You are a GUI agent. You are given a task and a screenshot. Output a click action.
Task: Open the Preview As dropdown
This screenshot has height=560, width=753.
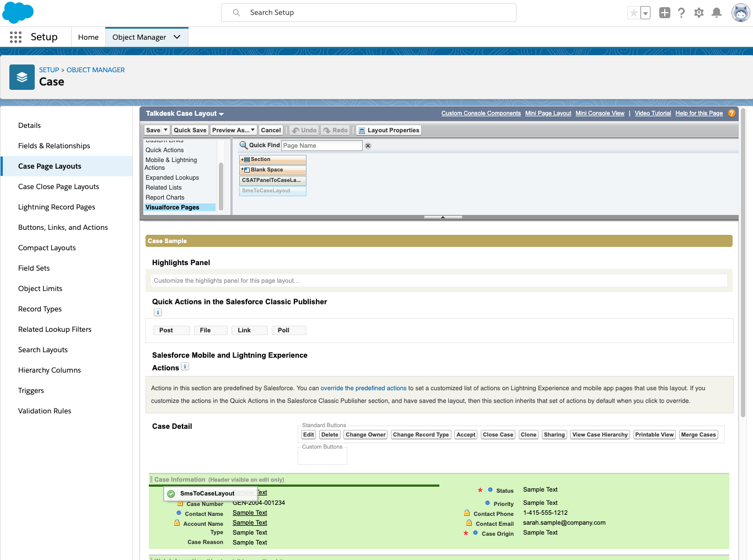(x=234, y=130)
